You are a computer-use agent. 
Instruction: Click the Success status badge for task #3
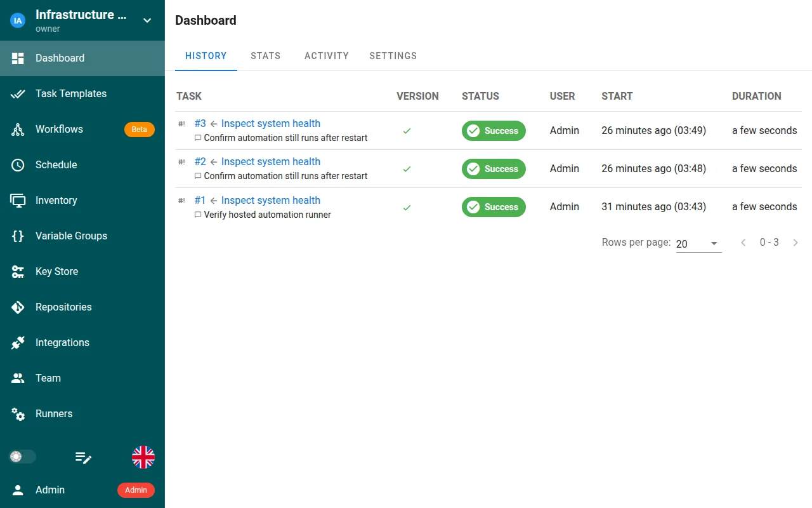point(494,131)
